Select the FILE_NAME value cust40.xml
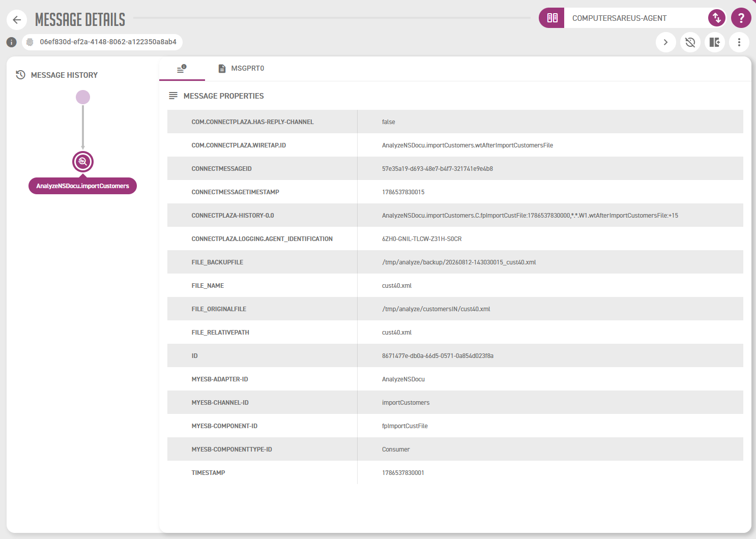This screenshot has height=539, width=756. click(x=397, y=286)
